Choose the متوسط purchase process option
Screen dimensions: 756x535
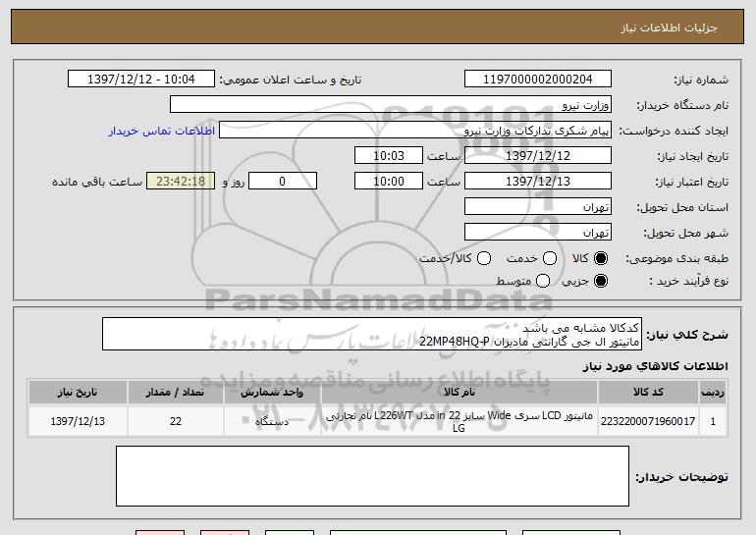pyautogui.click(x=543, y=281)
